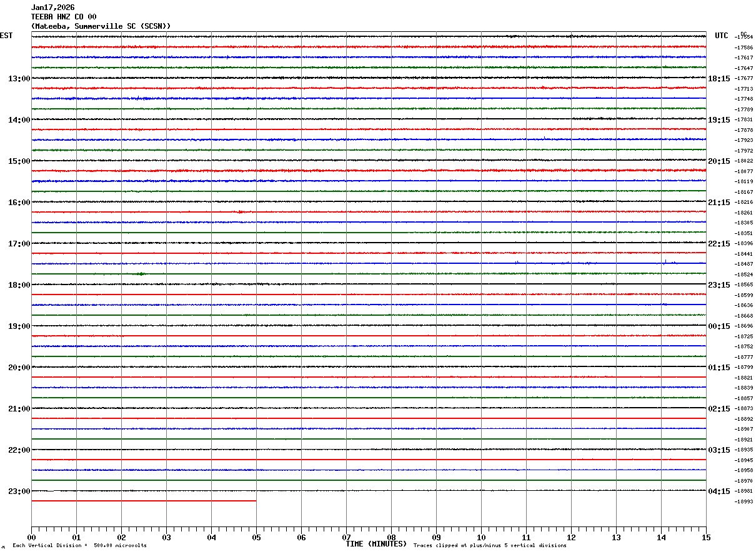Click minute tick label 03 on the time axis
The image size is (756, 554).
166,538
